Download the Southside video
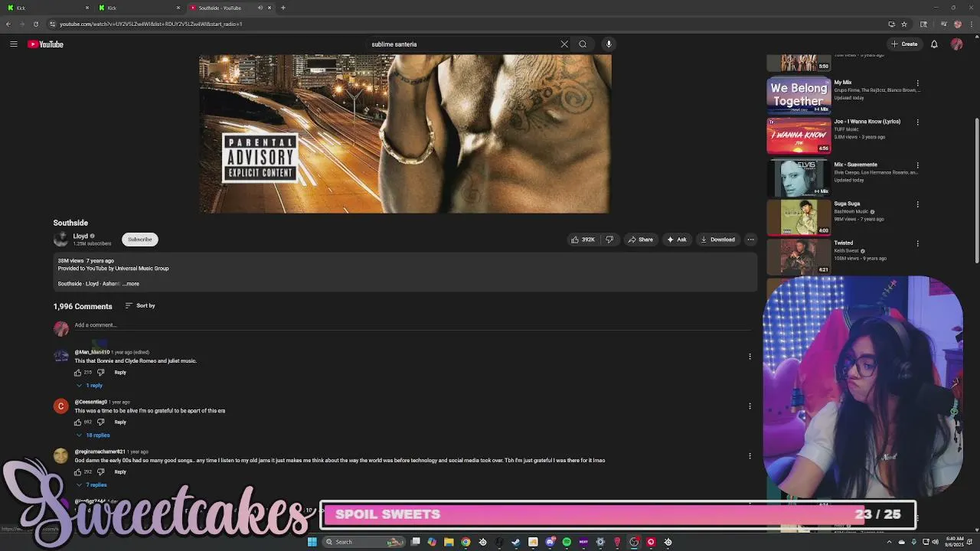The width and height of the screenshot is (980, 551). pyautogui.click(x=718, y=240)
